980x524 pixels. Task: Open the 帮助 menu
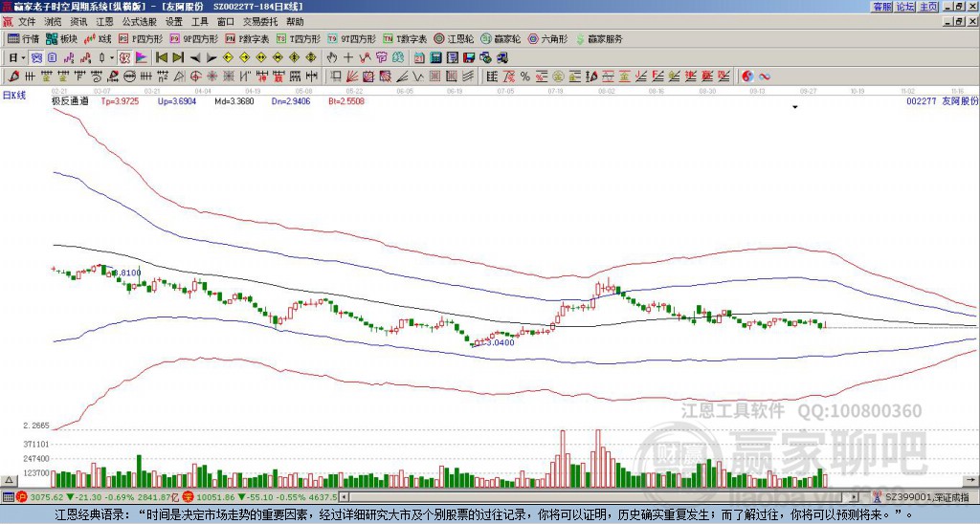[295, 22]
